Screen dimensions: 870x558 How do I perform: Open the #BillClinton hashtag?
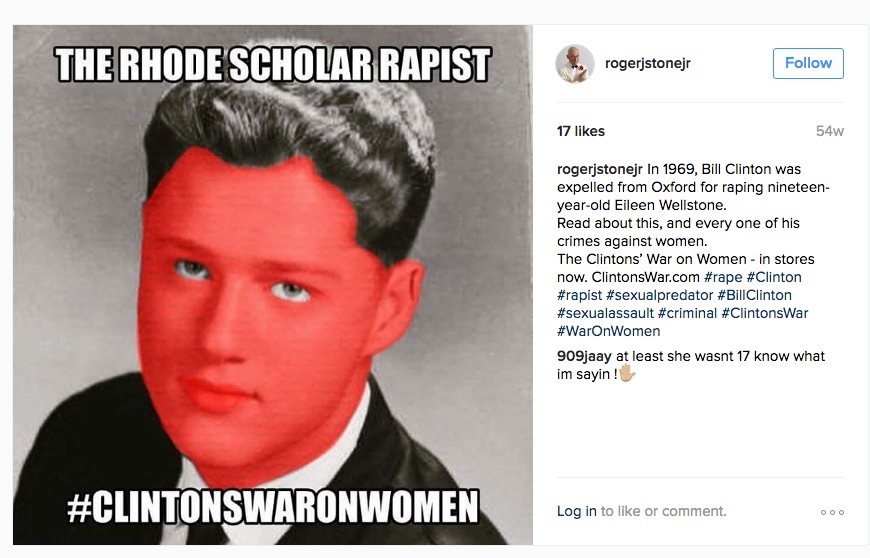(x=755, y=295)
